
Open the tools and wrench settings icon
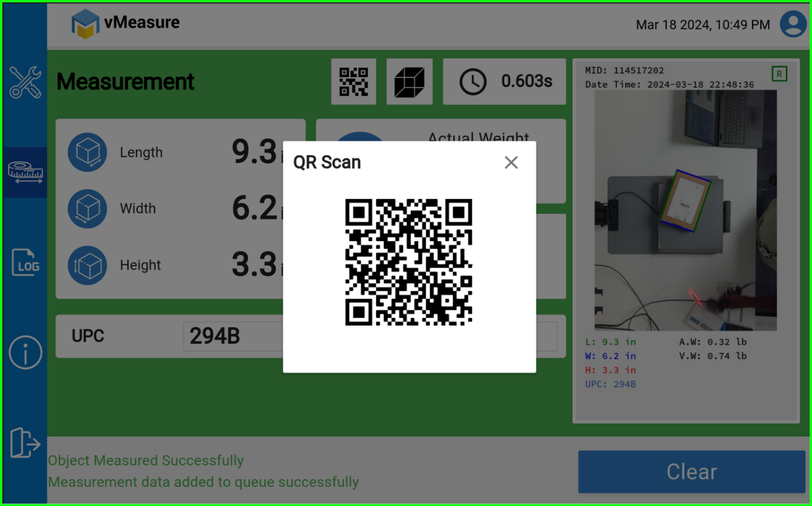25,82
